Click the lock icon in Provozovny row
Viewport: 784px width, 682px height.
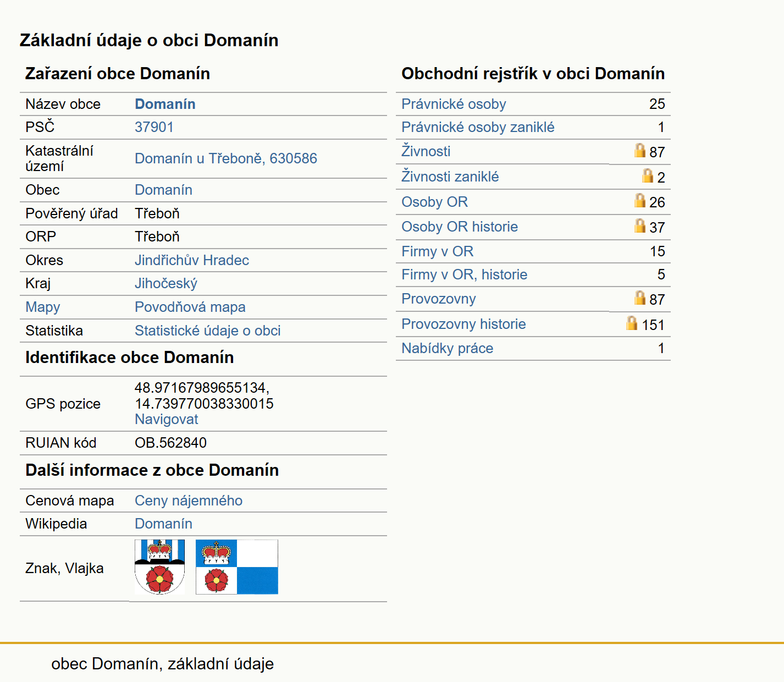[639, 298]
